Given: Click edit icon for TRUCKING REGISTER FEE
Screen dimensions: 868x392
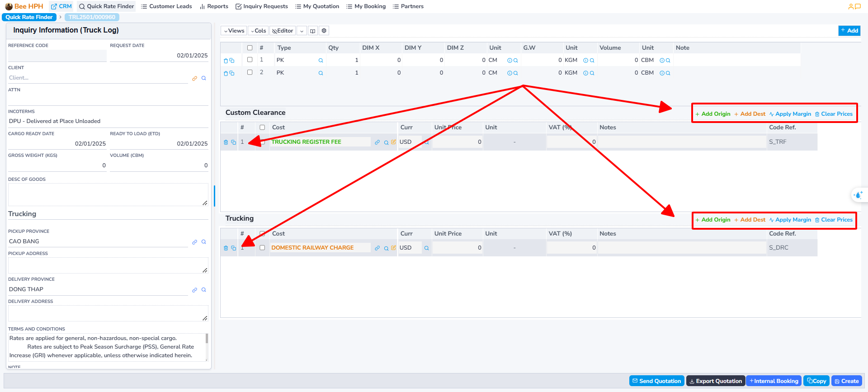Looking at the screenshot, I should click(x=393, y=142).
